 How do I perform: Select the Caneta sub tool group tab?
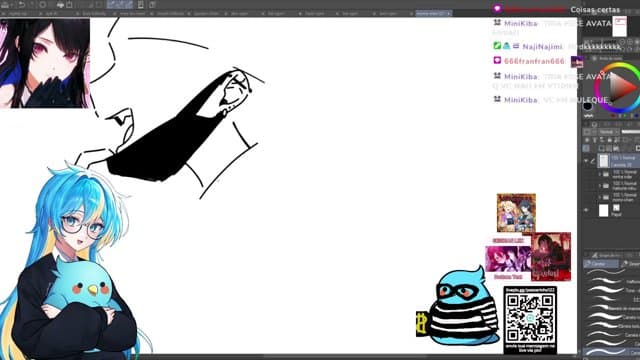[601, 264]
